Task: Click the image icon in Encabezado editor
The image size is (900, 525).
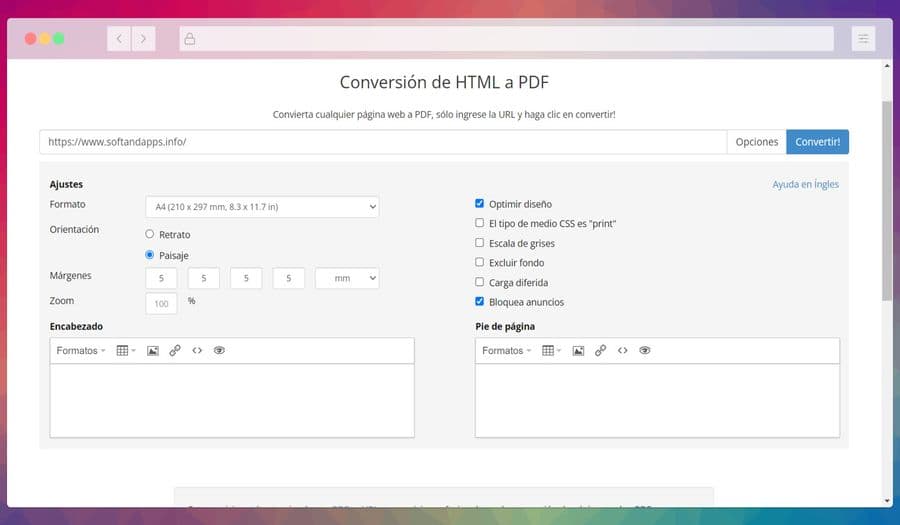Action: point(153,351)
